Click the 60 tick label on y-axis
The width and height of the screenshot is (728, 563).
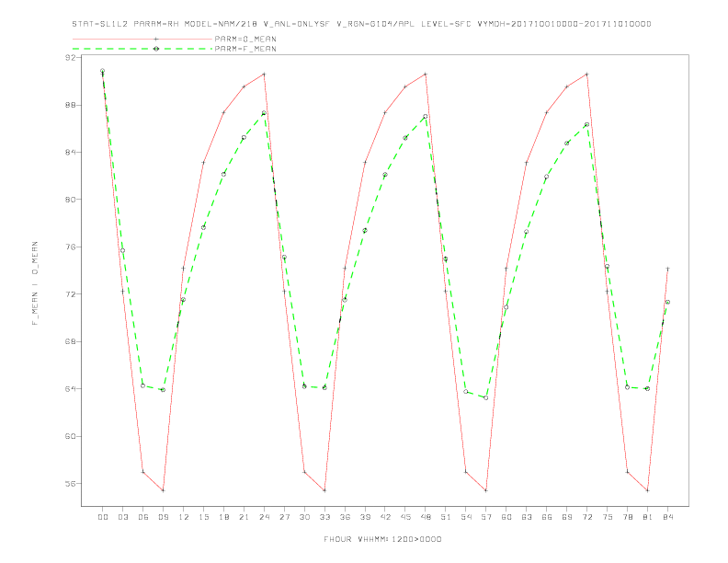click(x=71, y=436)
